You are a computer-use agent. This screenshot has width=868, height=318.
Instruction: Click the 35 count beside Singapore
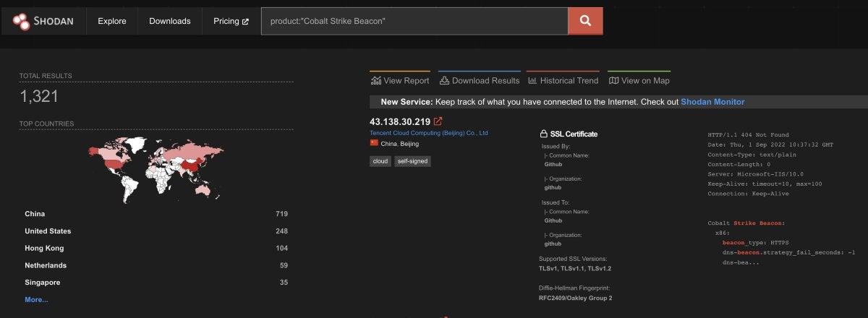(x=284, y=283)
